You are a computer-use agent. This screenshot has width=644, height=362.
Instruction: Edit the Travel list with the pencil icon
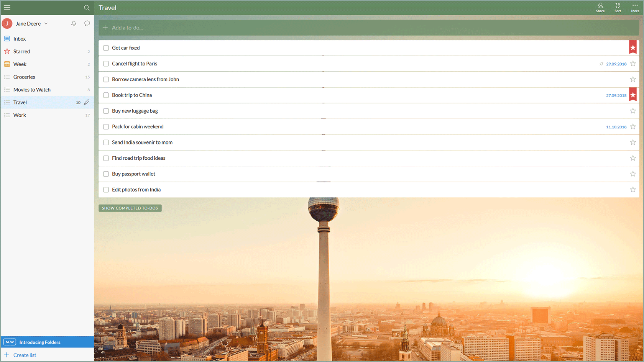click(x=87, y=102)
